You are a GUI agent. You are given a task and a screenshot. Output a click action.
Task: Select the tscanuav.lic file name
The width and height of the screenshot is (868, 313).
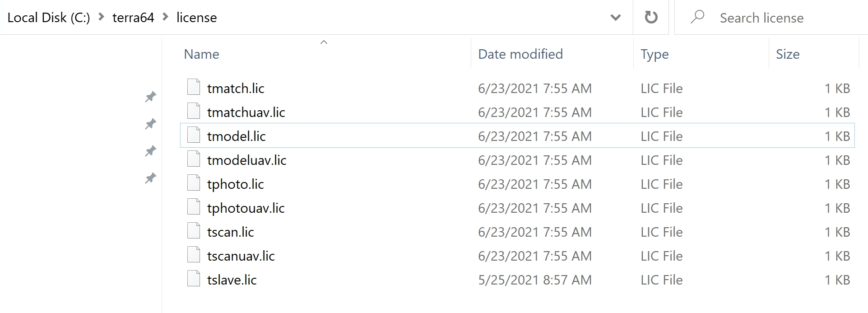point(241,256)
